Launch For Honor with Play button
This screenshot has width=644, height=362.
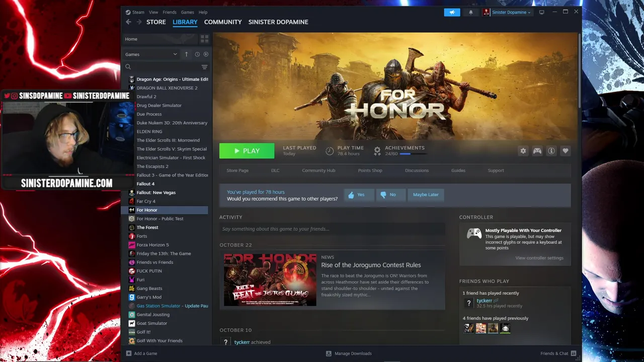tap(247, 151)
